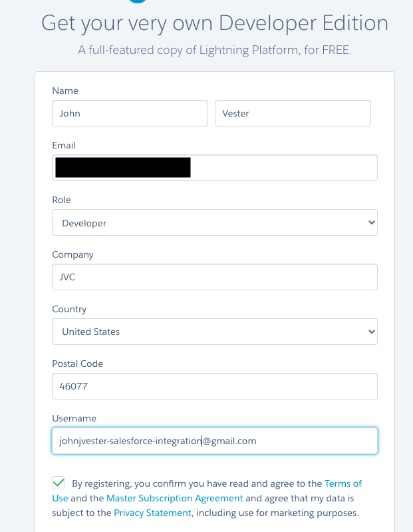Focus the Postal Code field with 46077

(214, 386)
